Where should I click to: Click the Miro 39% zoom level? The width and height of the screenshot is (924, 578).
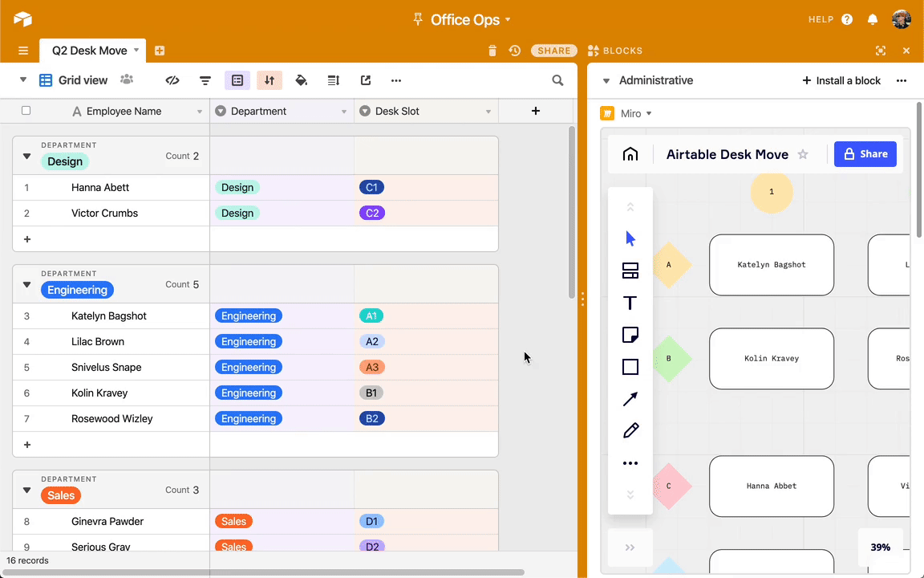pyautogui.click(x=881, y=547)
